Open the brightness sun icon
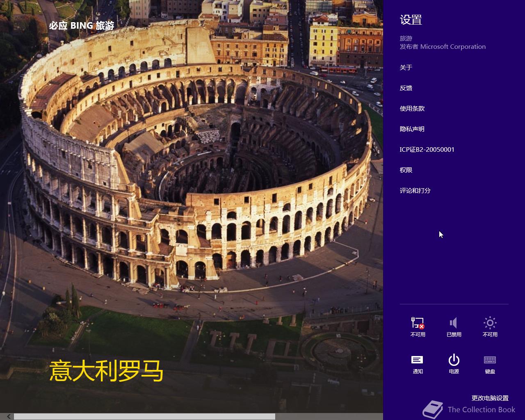 pyautogui.click(x=490, y=327)
